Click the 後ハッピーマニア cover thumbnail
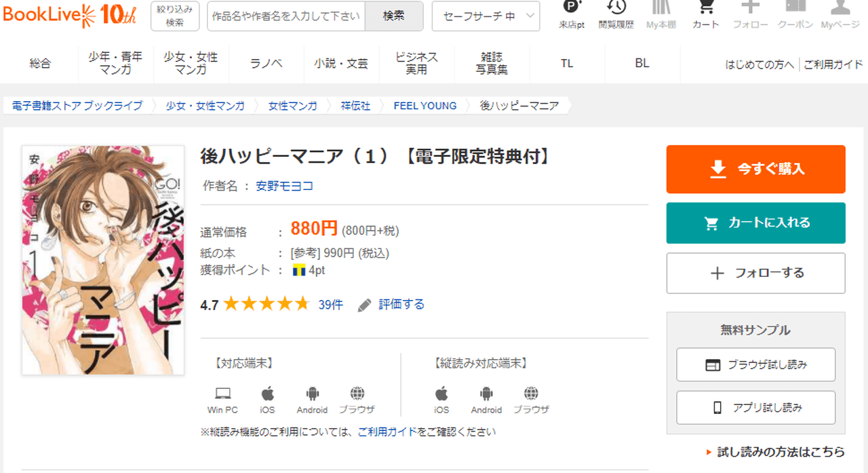868x473 pixels. 103,260
